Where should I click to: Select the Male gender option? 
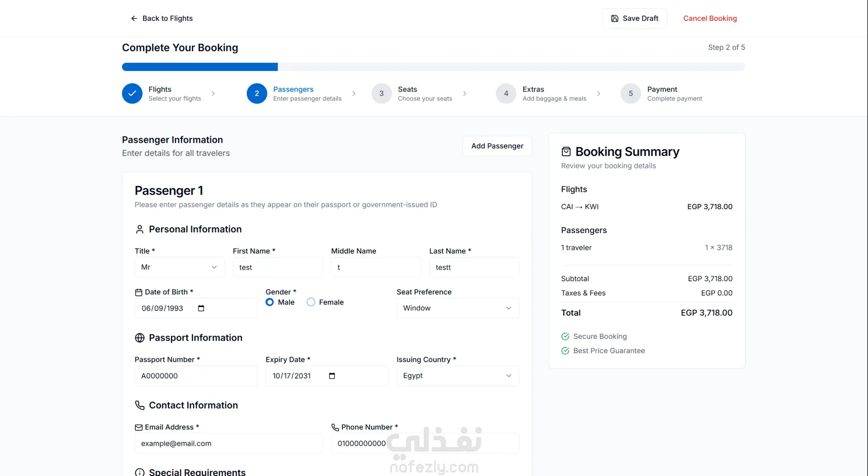point(270,302)
